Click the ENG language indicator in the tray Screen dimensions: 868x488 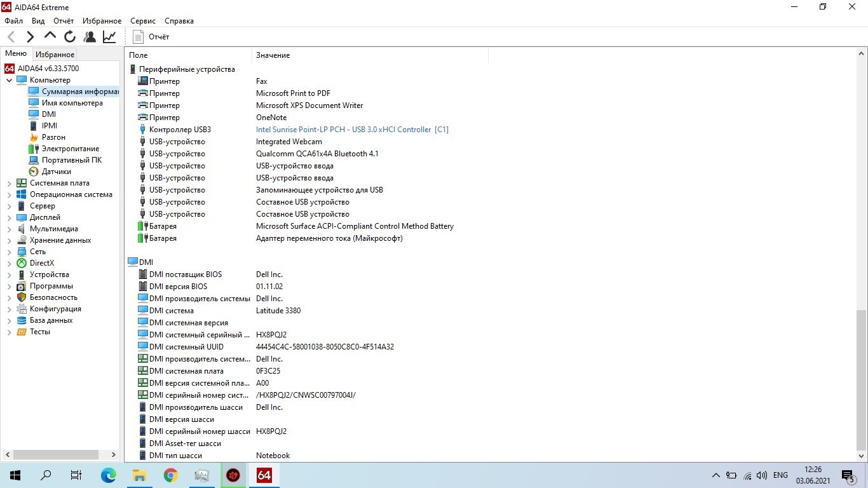780,475
